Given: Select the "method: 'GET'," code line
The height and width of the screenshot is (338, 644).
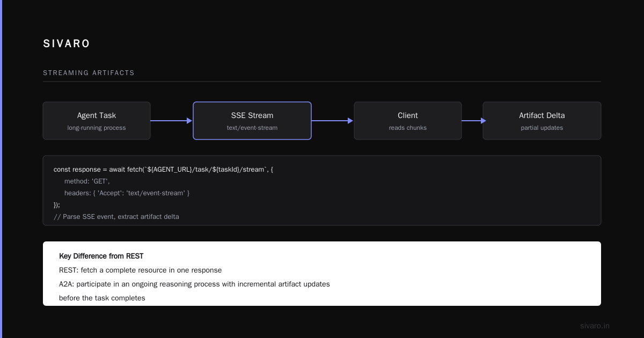Looking at the screenshot, I should pos(87,181).
